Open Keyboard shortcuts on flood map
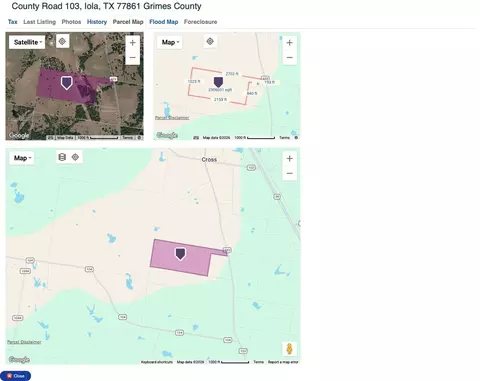Viewport: 480px width, 381px height. point(157,362)
